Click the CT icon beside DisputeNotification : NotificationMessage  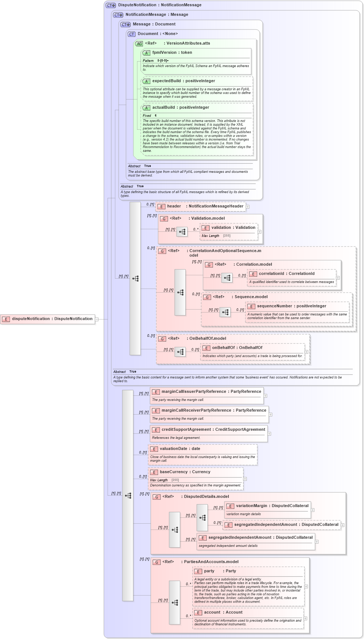[x=111, y=5]
